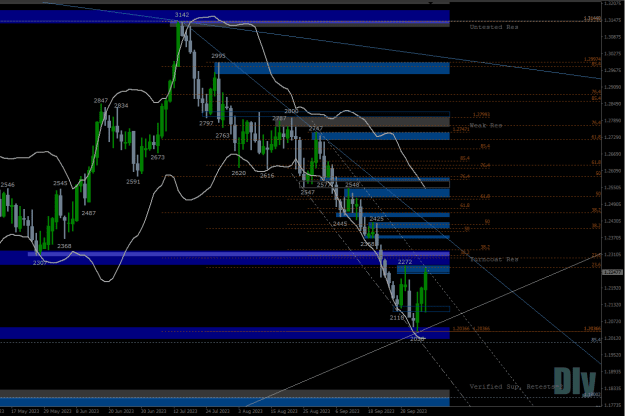Select the Turncoat Res zone label
The width and height of the screenshot is (625, 416).
tap(494, 259)
